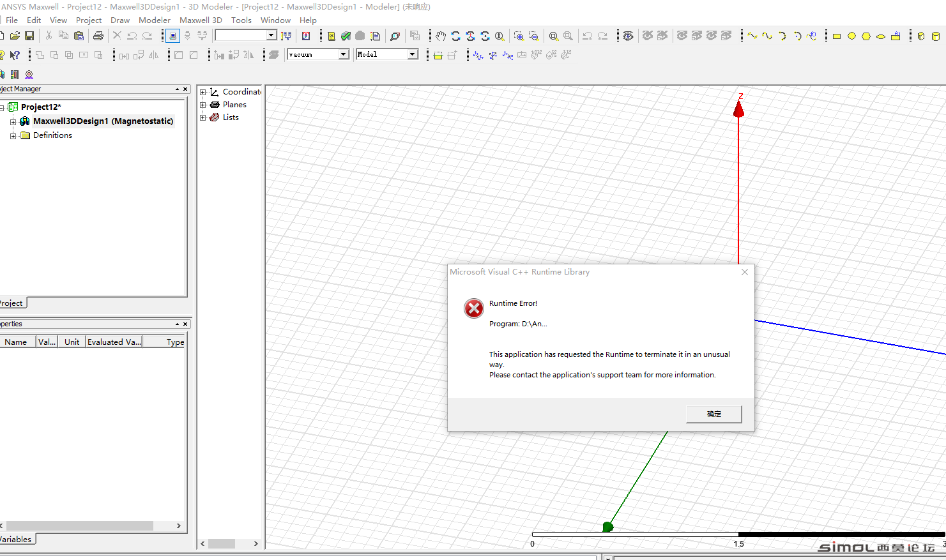The image size is (946, 560).
Task: Click the red Q toolbar icon
Action: [306, 36]
